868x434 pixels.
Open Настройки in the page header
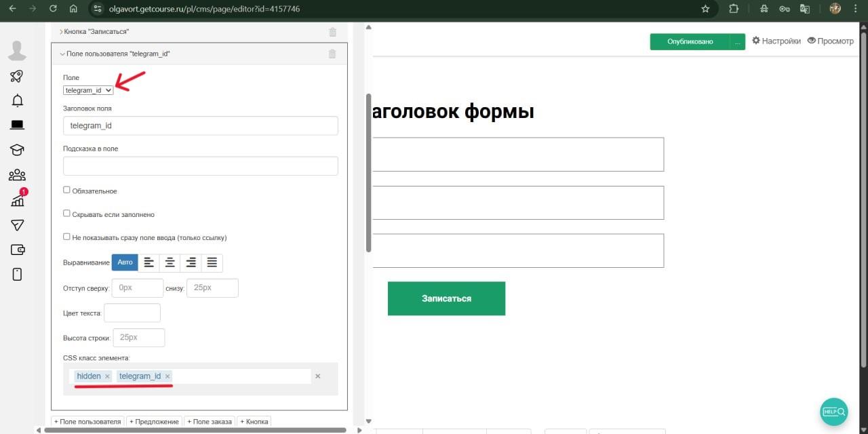(776, 41)
